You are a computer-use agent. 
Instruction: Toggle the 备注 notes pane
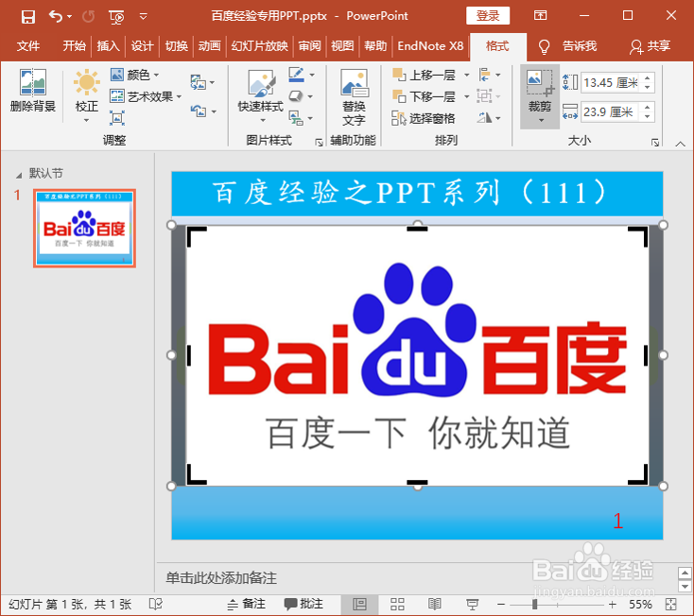pos(247,604)
